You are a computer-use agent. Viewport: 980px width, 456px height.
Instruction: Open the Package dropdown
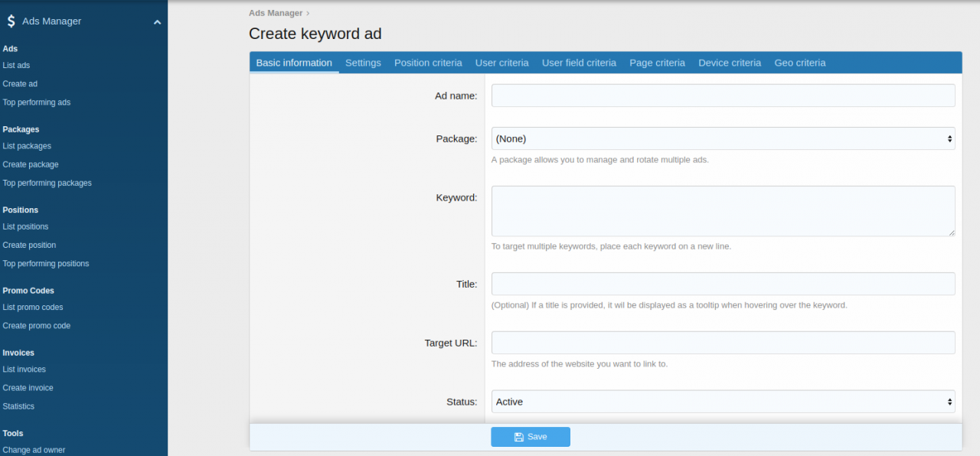(x=723, y=138)
